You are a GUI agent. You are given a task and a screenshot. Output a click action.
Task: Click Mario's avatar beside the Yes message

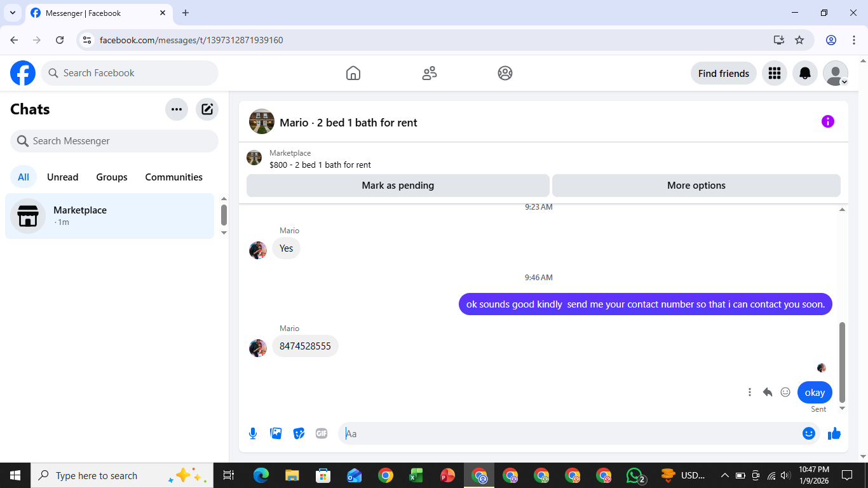tap(258, 250)
